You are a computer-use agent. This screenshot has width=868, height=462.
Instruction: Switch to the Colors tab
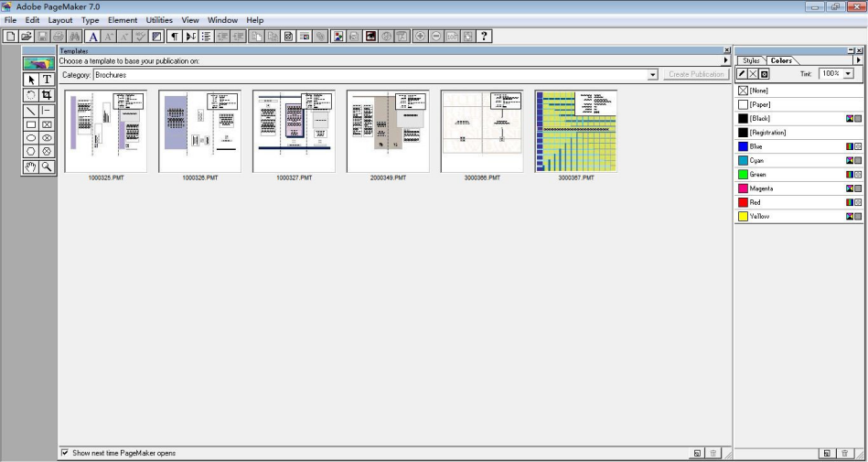782,60
